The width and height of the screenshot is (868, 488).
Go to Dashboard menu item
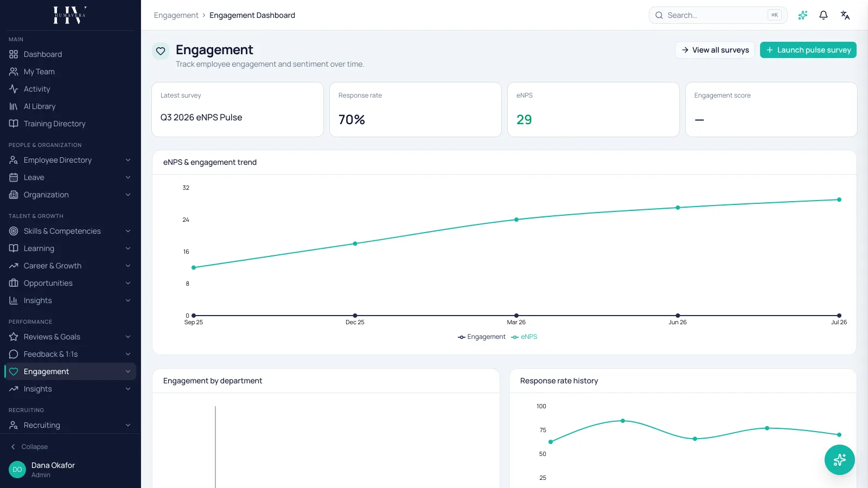(70, 54)
